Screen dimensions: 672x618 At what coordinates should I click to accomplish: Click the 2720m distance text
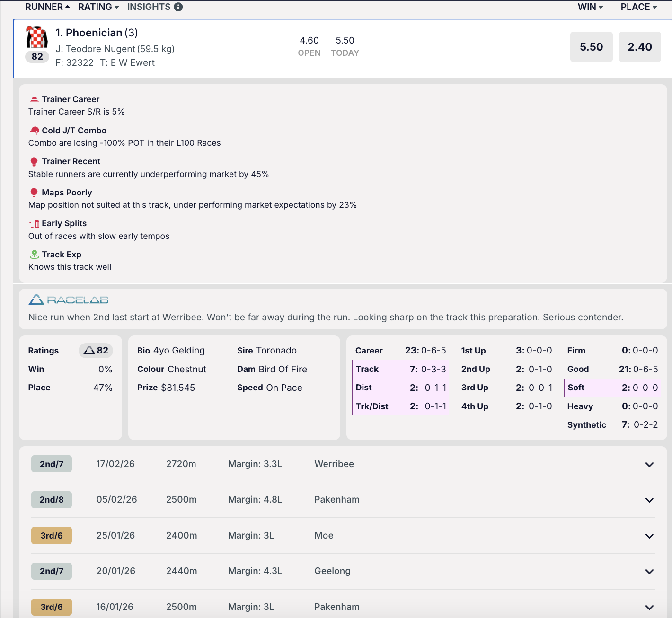(181, 464)
